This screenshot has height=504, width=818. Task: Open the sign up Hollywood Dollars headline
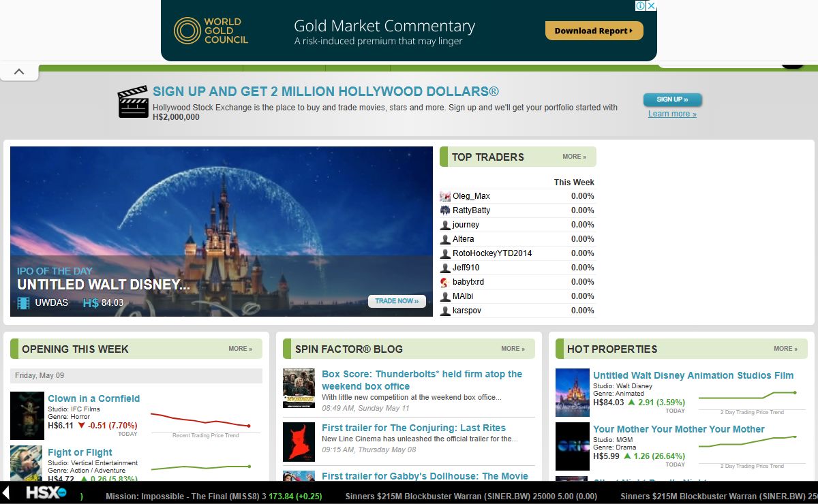click(326, 91)
